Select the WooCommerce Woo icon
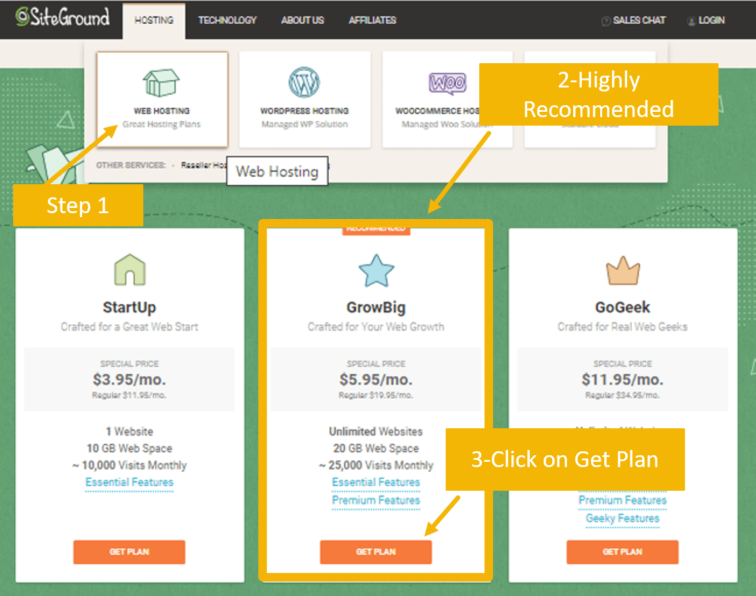The height and width of the screenshot is (596, 756). 447,83
